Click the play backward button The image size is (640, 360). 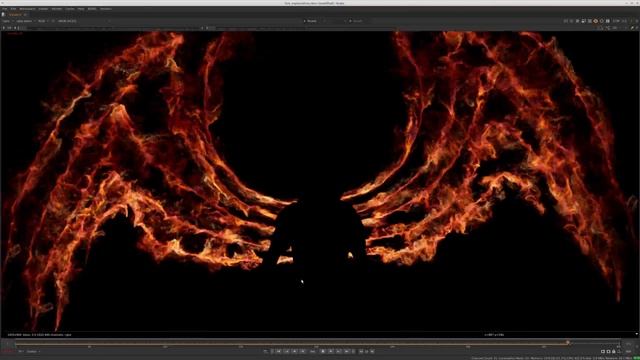pos(303,351)
